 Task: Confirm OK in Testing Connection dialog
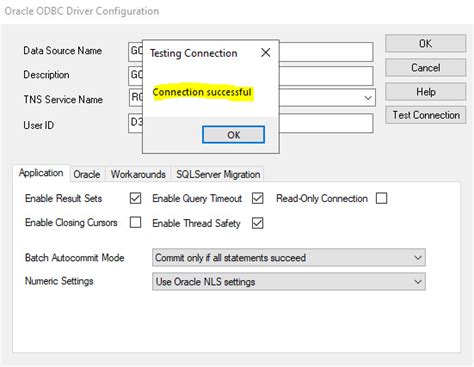[x=234, y=135]
